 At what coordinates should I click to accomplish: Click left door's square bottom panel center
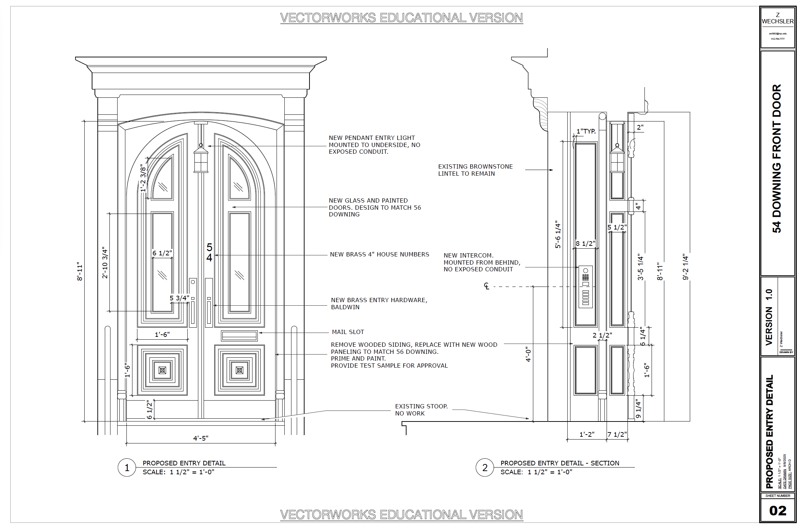162,370
